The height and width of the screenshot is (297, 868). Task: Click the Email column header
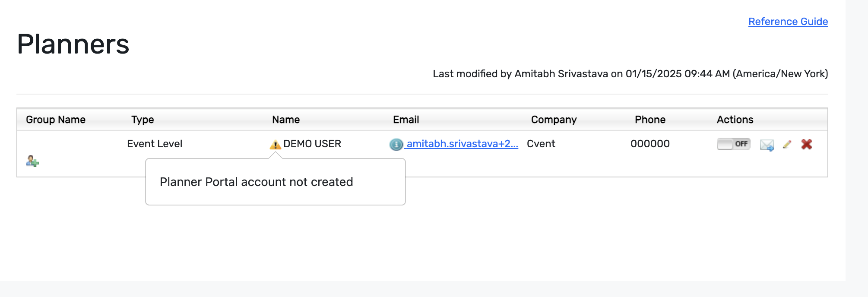(x=406, y=120)
